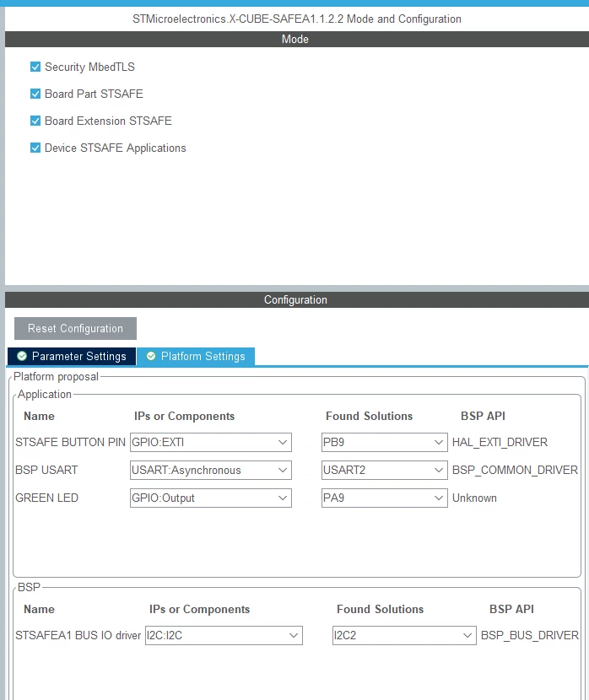Toggle Device STSAFE Applications checkbox
Image resolution: width=589 pixels, height=700 pixels.
click(x=35, y=148)
